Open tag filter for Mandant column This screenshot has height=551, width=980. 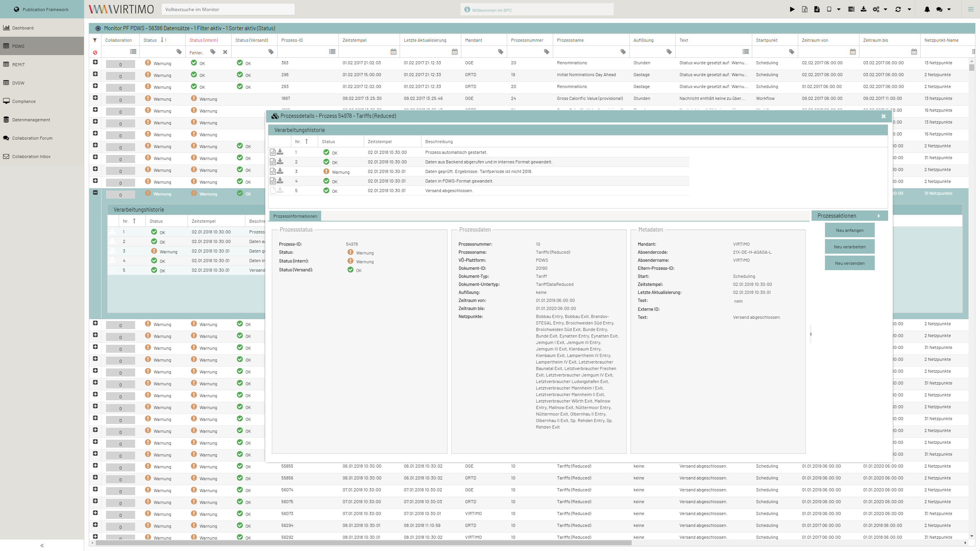500,52
